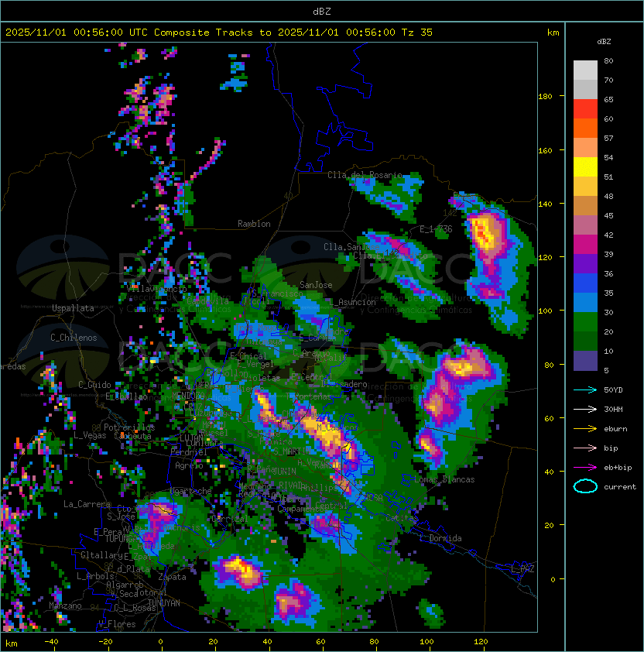Image resolution: width=644 pixels, height=652 pixels.
Task: Select the green 20-30 dBZ swatch
Action: coord(585,321)
